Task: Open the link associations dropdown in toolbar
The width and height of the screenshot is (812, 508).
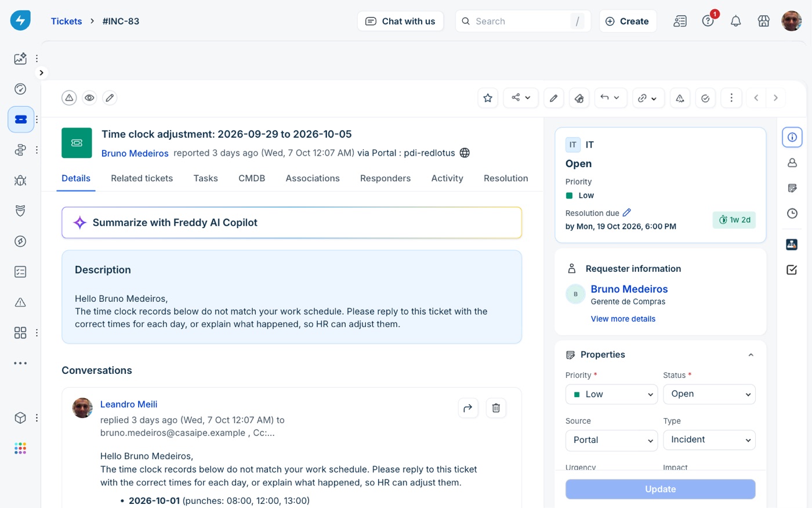Action: click(648, 98)
